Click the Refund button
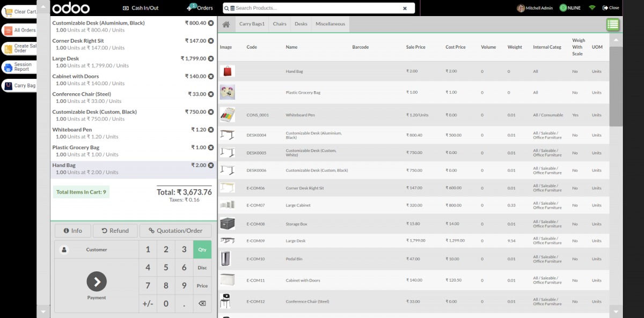 point(115,231)
